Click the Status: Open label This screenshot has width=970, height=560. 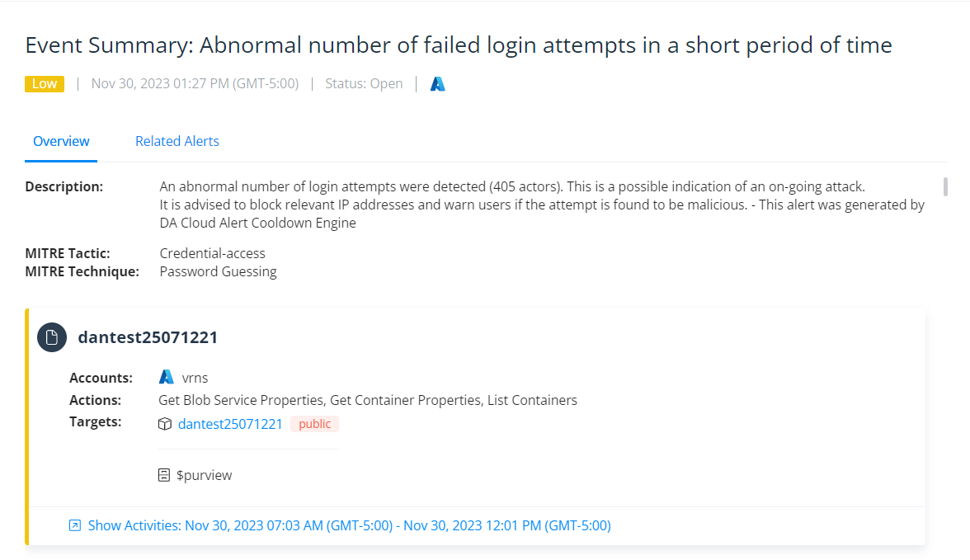pos(364,83)
